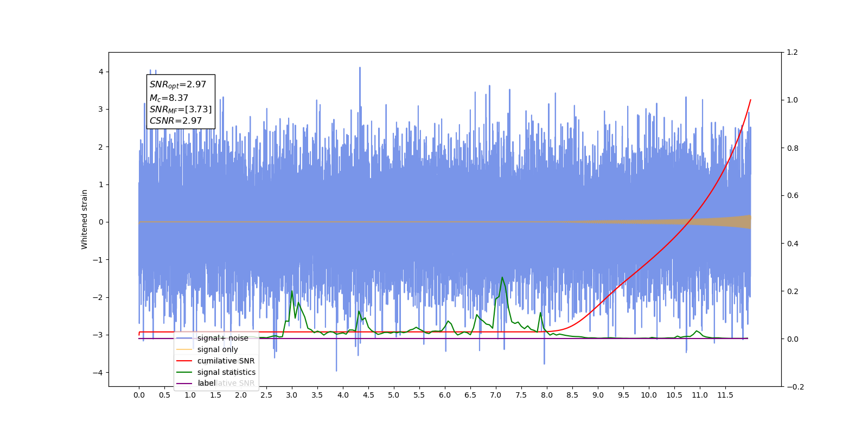Click the x-axis tick label 1.5
The image size is (868, 434).
pos(215,395)
